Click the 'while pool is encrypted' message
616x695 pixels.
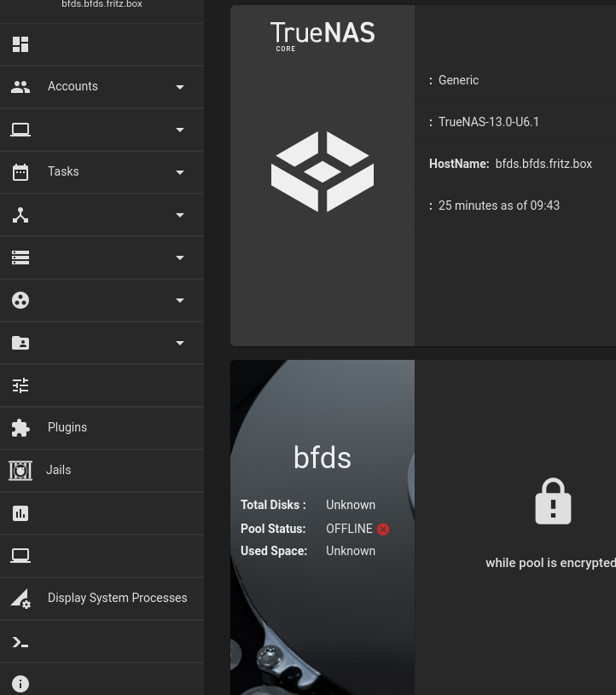(551, 563)
